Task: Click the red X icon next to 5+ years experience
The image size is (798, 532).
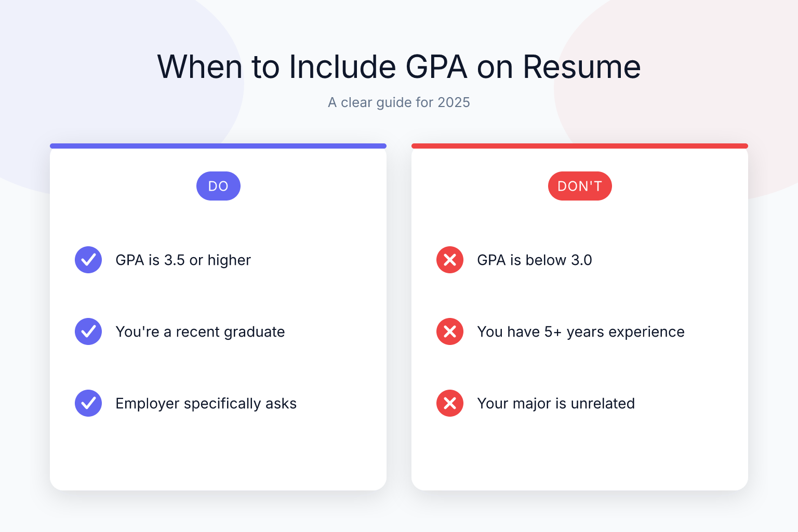Action: (x=450, y=331)
